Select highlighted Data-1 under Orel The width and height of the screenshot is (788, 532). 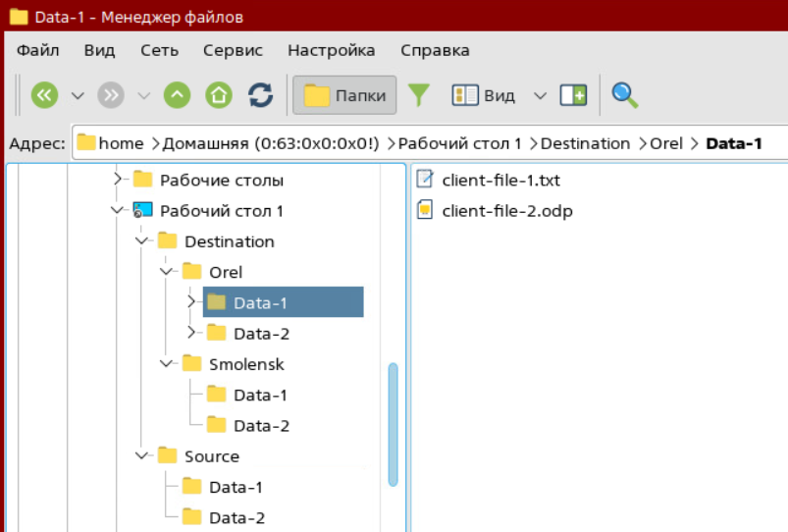[x=283, y=302]
